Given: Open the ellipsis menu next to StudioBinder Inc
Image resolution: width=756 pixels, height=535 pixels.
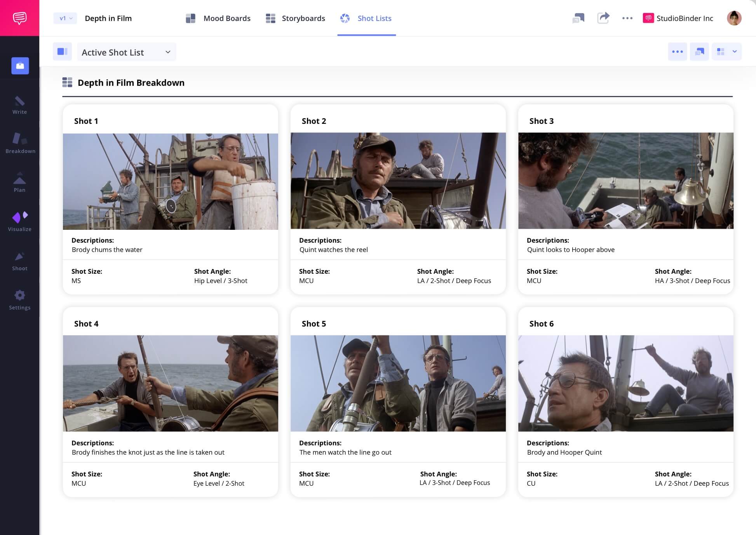Looking at the screenshot, I should point(627,18).
